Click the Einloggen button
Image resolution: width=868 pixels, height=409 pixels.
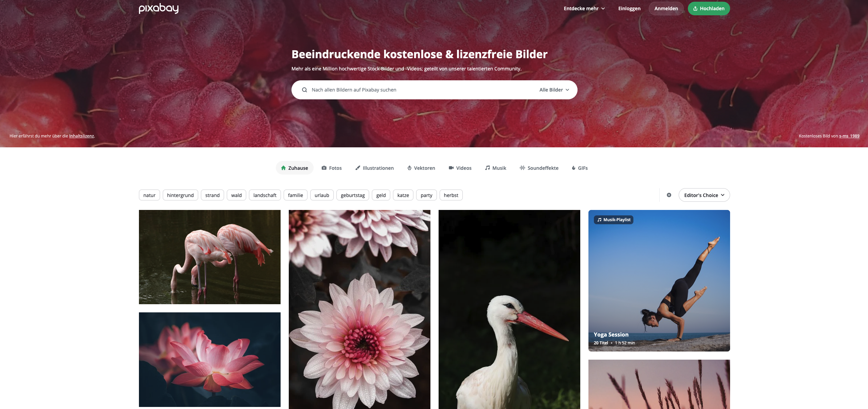(629, 8)
